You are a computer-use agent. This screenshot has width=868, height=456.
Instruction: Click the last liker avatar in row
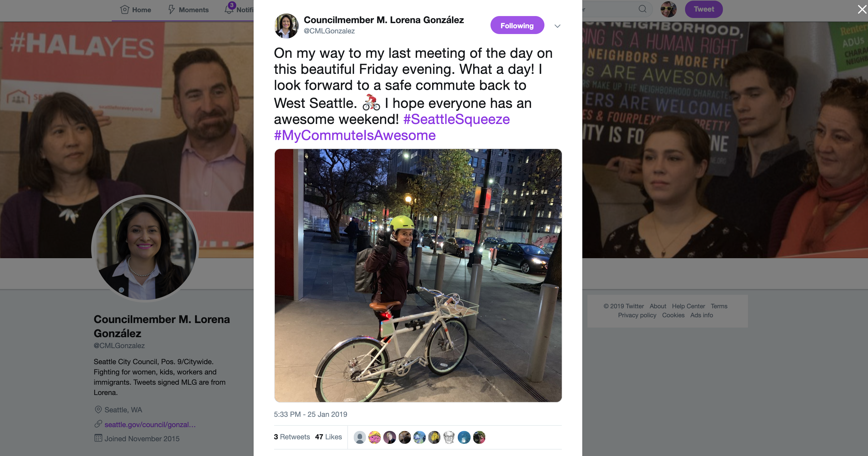coord(479,437)
